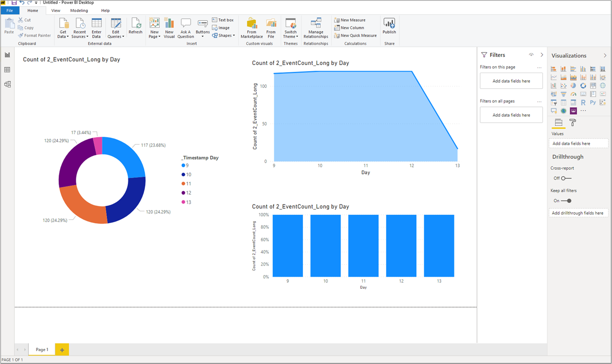Create a New Measure
612x364 pixels.
350,20
